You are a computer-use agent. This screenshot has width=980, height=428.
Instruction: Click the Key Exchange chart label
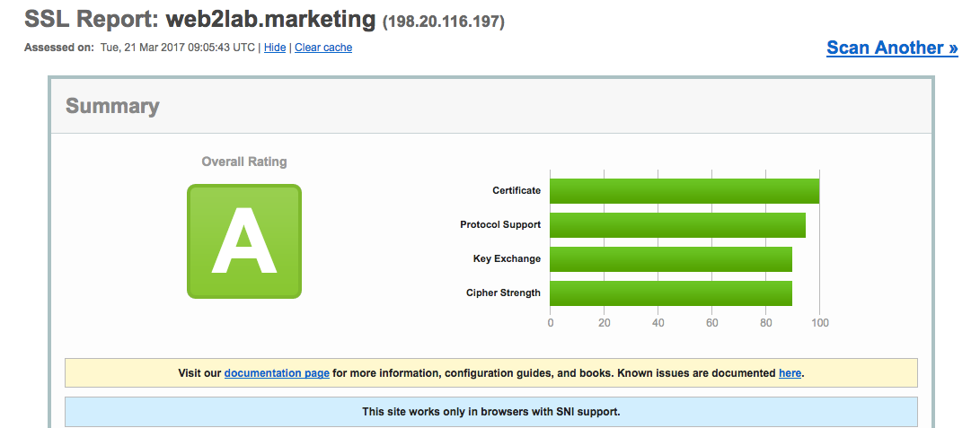[507, 258]
